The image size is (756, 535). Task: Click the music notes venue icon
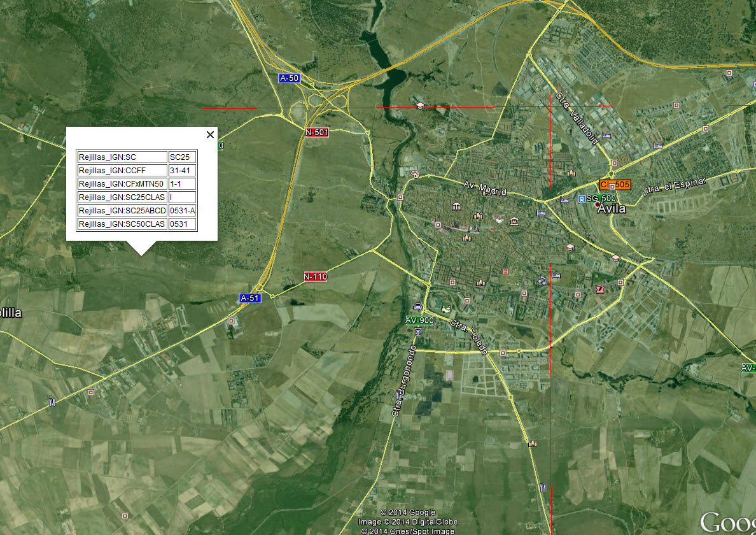pos(541,279)
